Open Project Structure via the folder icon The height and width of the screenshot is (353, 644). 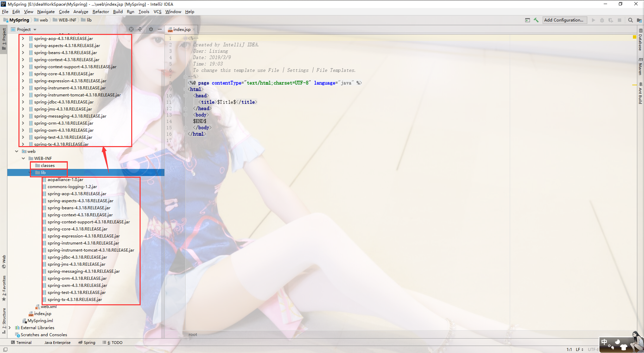pyautogui.click(x=639, y=20)
